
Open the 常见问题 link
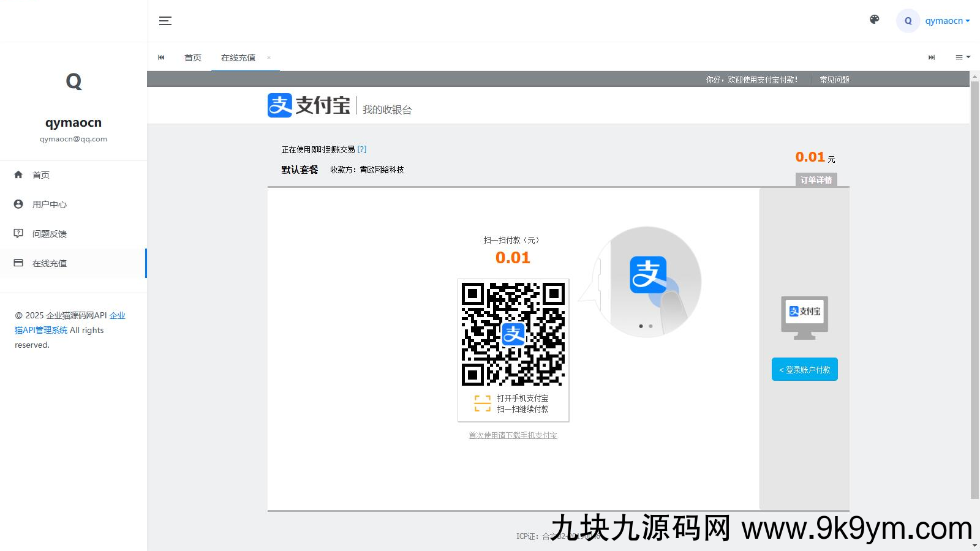click(x=834, y=80)
